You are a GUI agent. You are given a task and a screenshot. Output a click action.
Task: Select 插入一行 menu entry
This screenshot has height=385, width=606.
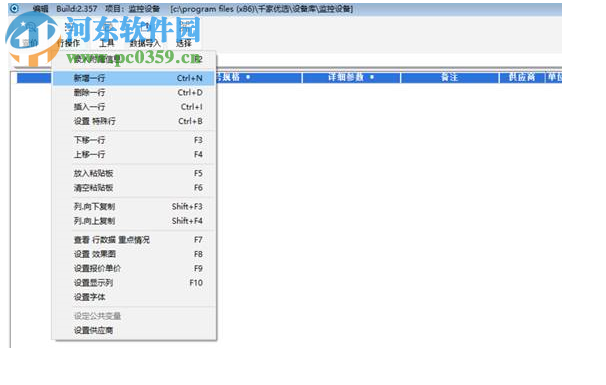(134, 107)
